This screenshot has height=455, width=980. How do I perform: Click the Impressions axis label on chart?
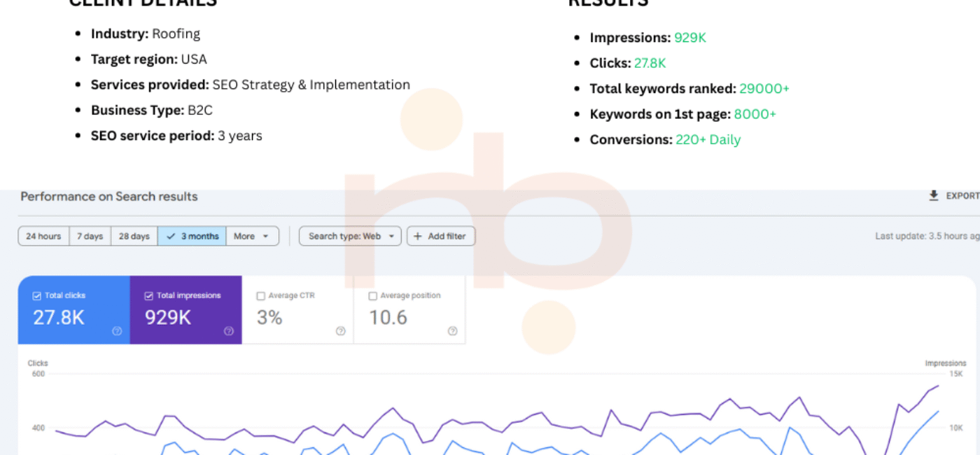pos(946,363)
